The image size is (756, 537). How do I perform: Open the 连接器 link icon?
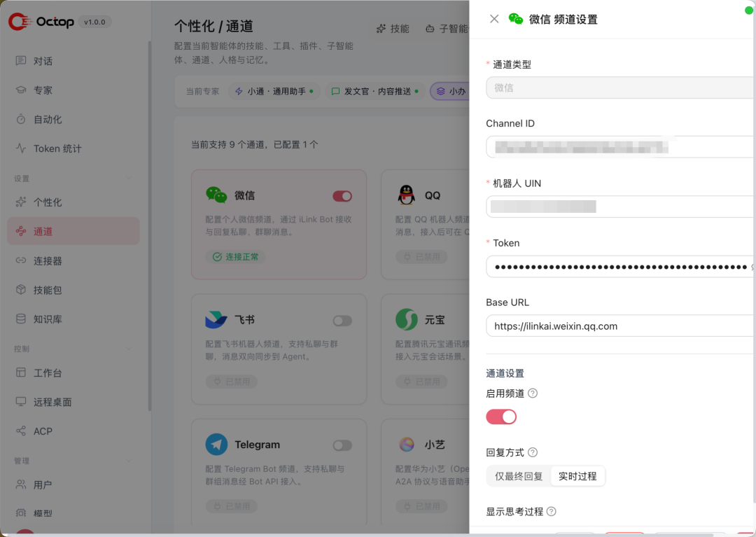pyautogui.click(x=21, y=260)
